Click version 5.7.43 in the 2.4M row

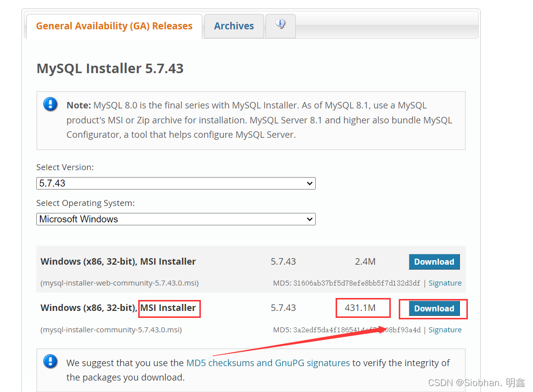click(283, 262)
